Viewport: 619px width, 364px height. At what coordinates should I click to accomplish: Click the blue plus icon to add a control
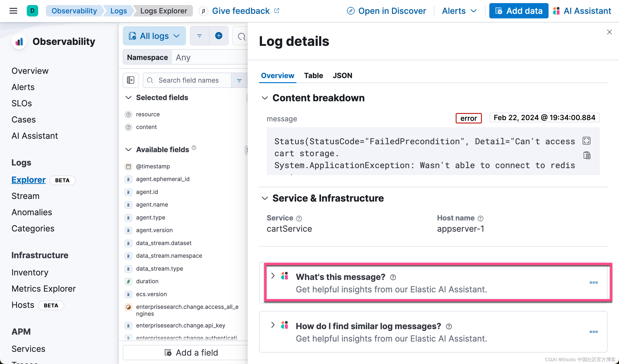click(x=219, y=36)
